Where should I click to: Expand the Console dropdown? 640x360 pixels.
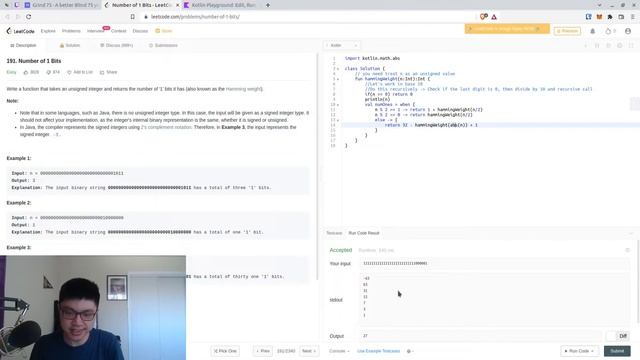point(339,351)
